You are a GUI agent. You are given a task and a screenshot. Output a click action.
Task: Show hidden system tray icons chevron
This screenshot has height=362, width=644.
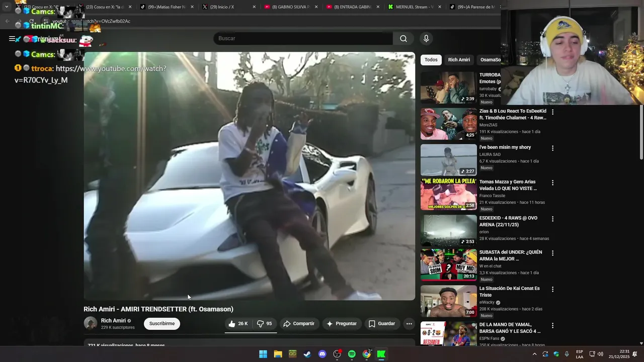pyautogui.click(x=534, y=354)
